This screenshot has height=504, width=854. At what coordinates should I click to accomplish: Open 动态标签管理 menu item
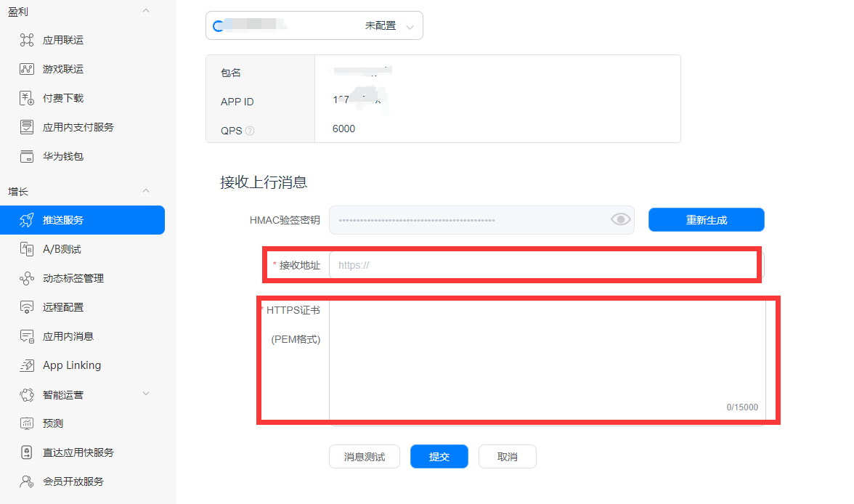pos(73,278)
